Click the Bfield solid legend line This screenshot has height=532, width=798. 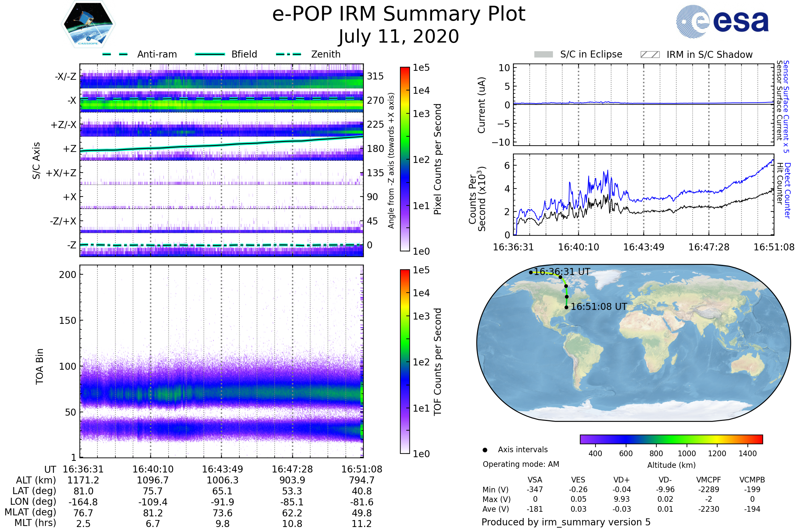[210, 54]
